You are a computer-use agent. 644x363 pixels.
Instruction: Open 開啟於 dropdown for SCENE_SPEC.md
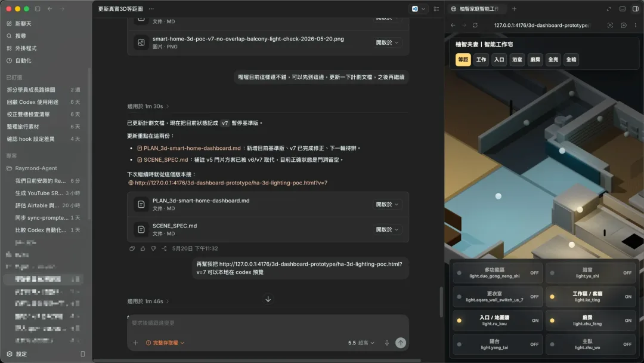(388, 229)
